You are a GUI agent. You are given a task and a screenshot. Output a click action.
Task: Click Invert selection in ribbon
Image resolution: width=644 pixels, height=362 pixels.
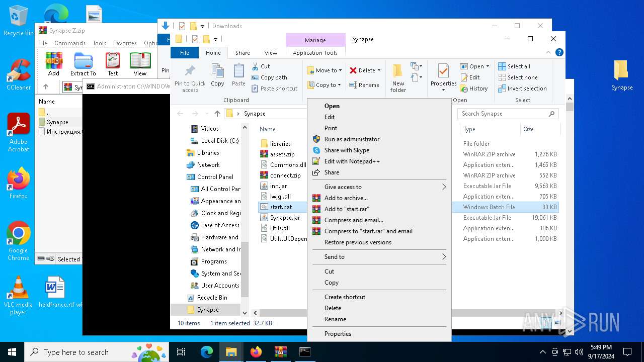pyautogui.click(x=522, y=88)
